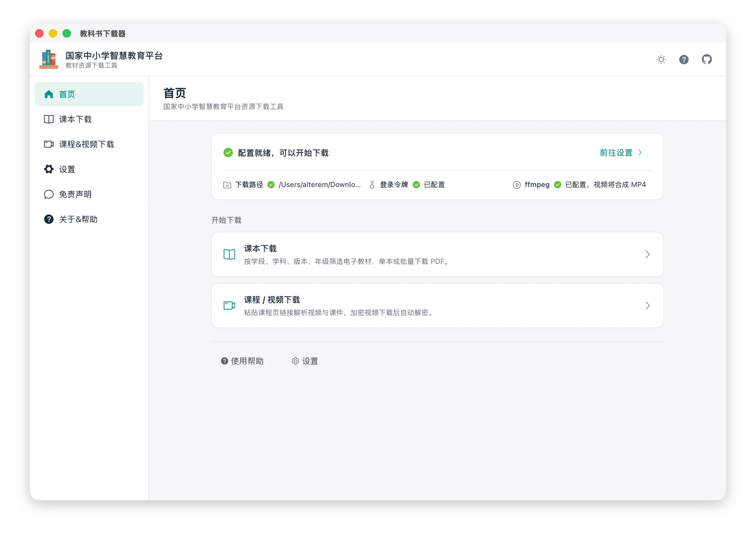Click the book icon beside 课本下载 in sidebar
Screen dimensions: 756x536
tap(49, 119)
